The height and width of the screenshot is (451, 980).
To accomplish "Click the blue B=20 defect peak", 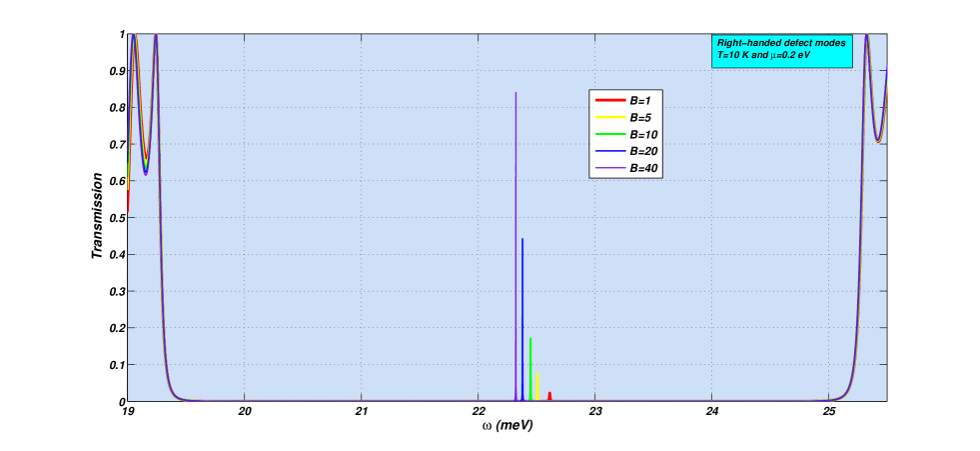I will tap(522, 319).
